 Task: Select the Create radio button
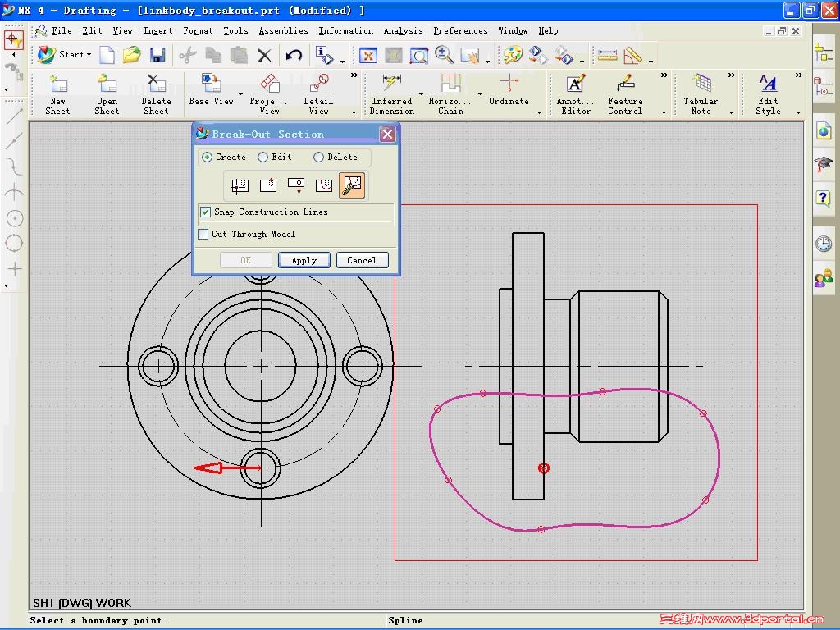pos(207,157)
